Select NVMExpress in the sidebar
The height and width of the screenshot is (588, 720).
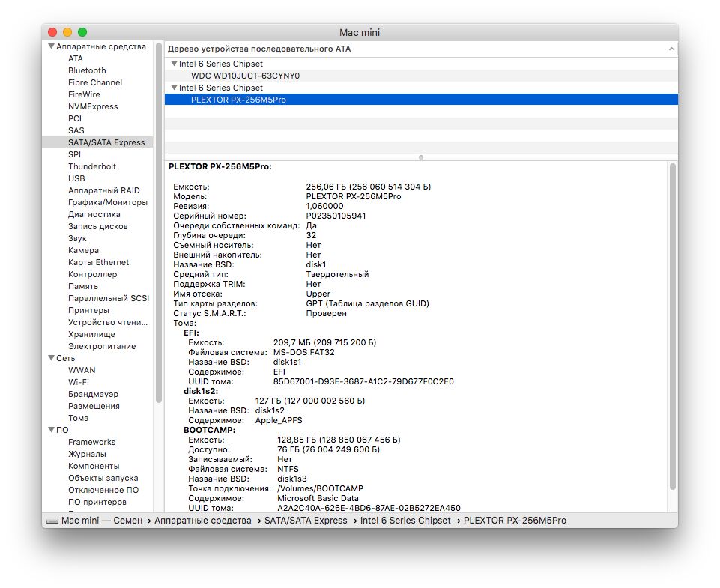(x=93, y=106)
